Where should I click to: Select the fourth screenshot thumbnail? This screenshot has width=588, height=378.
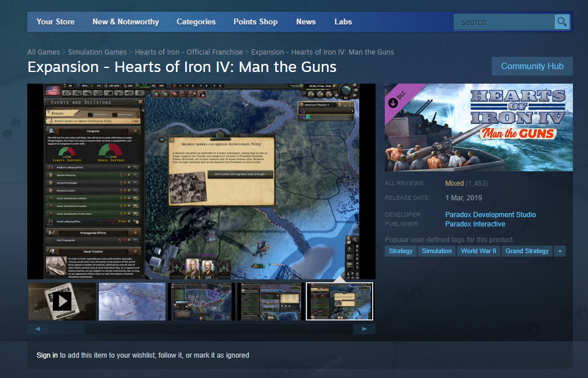click(x=270, y=301)
